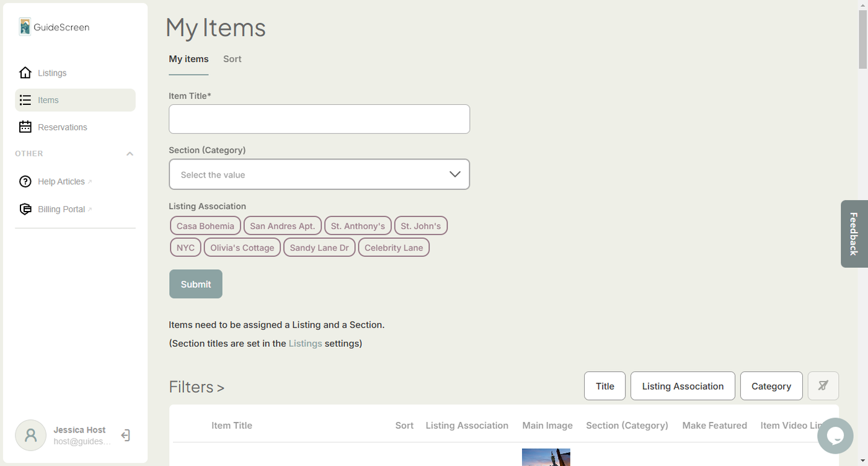
Task: Click the logout icon beside Jessica Host
Action: tap(125, 435)
